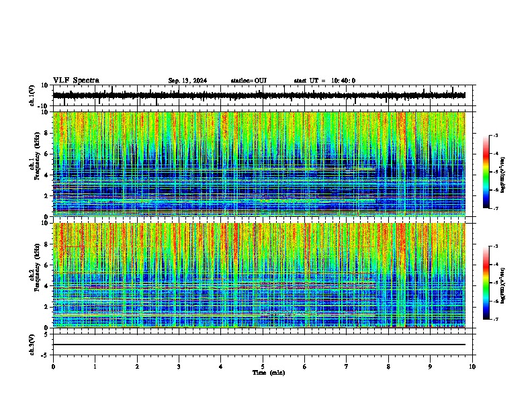Click the ch.2 spectrogram color bar

point(486,283)
